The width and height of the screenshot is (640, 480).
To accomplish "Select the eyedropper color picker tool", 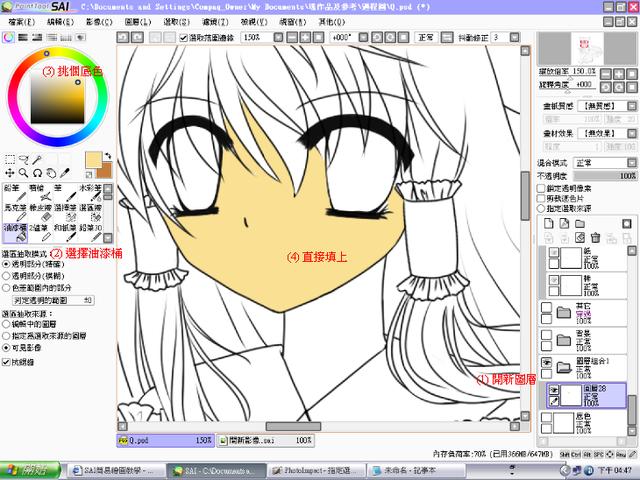I will 65,173.
